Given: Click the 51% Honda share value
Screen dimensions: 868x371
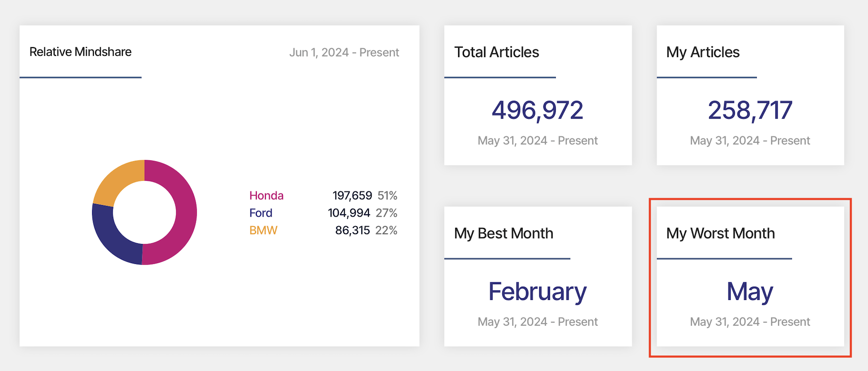Looking at the screenshot, I should click(x=387, y=196).
